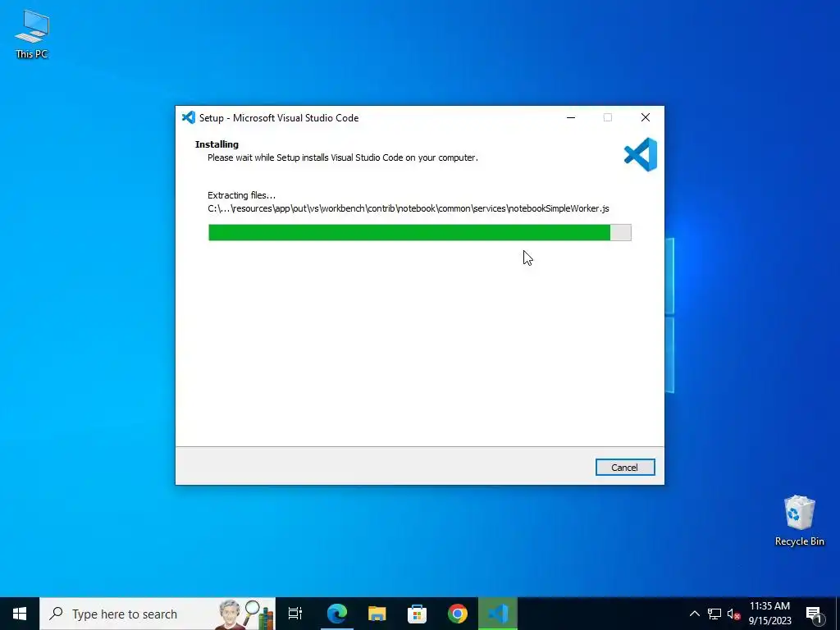Show hidden system tray icons
840x630 pixels.
point(694,614)
